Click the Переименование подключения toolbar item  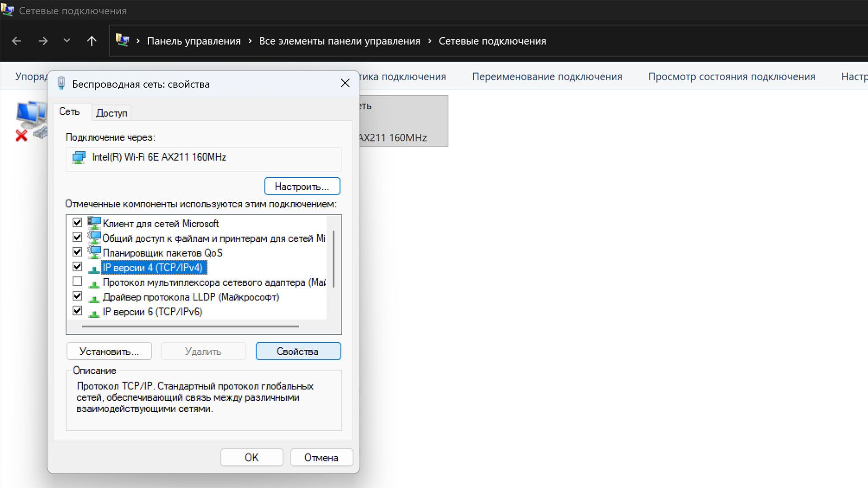pyautogui.click(x=547, y=77)
